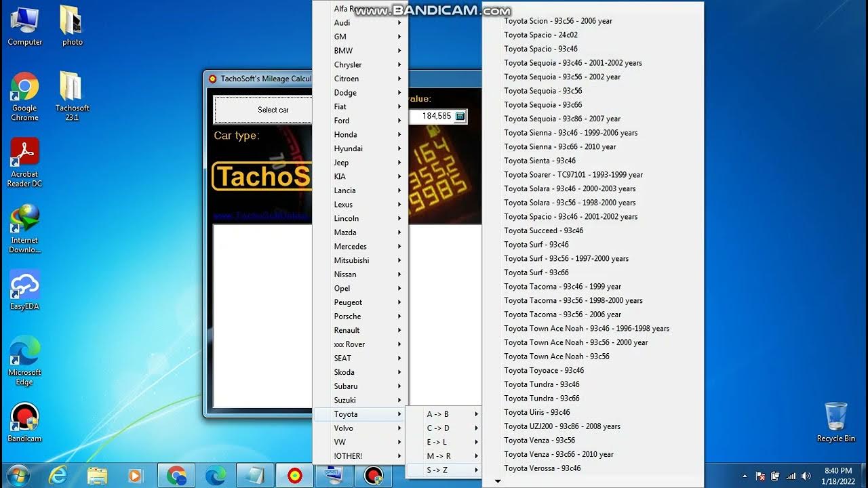Open the Toyota C -> D range
868x488 pixels.
(x=443, y=428)
